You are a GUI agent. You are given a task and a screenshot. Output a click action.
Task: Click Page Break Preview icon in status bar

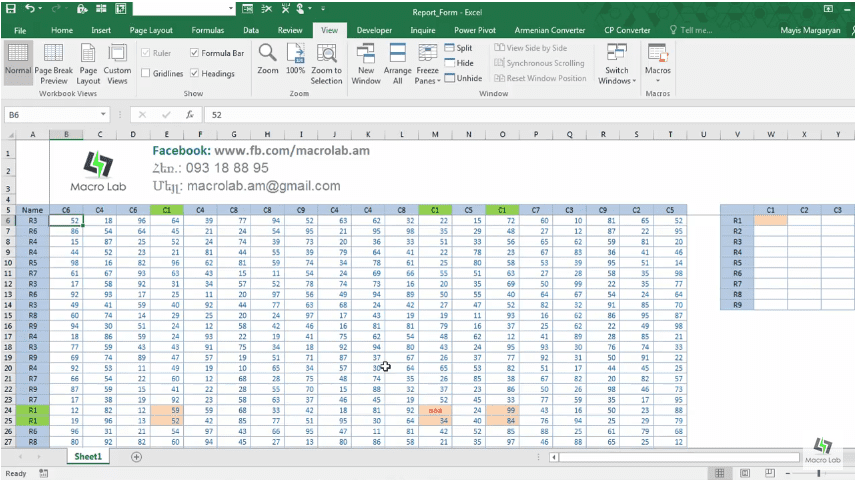pos(769,473)
